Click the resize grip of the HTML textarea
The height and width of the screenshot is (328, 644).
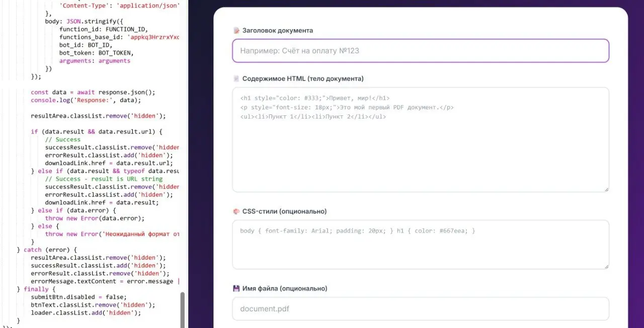pos(606,189)
